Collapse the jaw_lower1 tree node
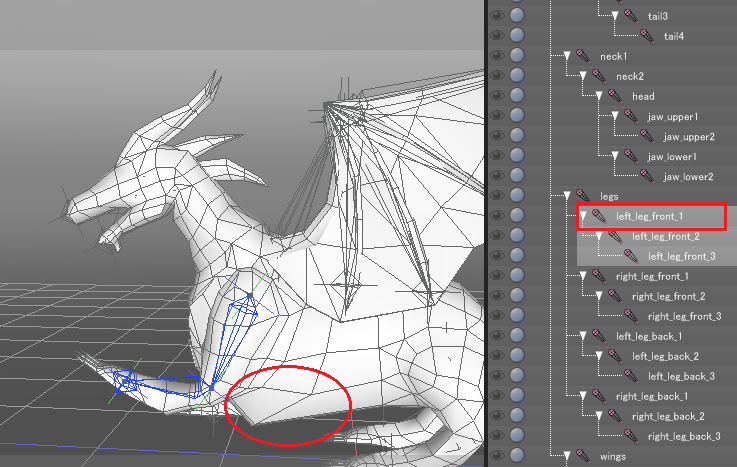The width and height of the screenshot is (737, 467). pos(615,156)
